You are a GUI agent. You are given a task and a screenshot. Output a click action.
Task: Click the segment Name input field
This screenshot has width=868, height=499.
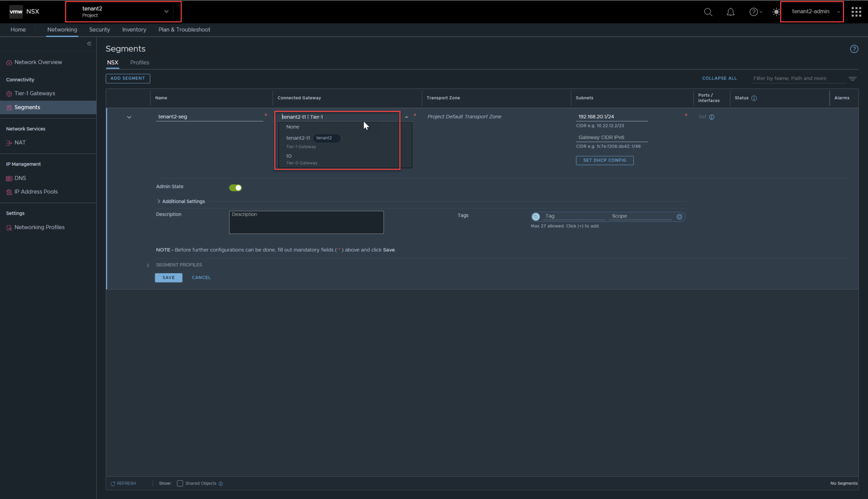click(209, 116)
